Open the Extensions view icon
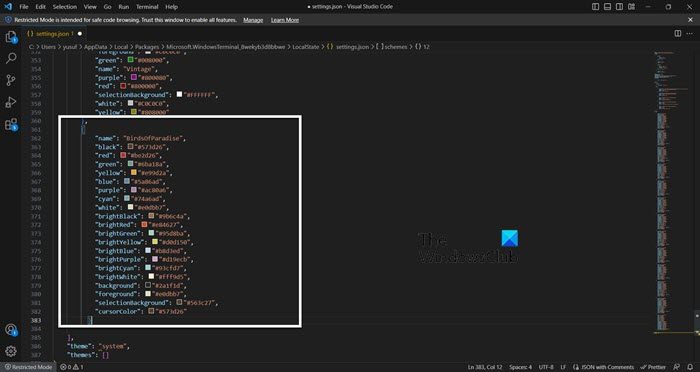The height and width of the screenshot is (372, 700). [11, 124]
